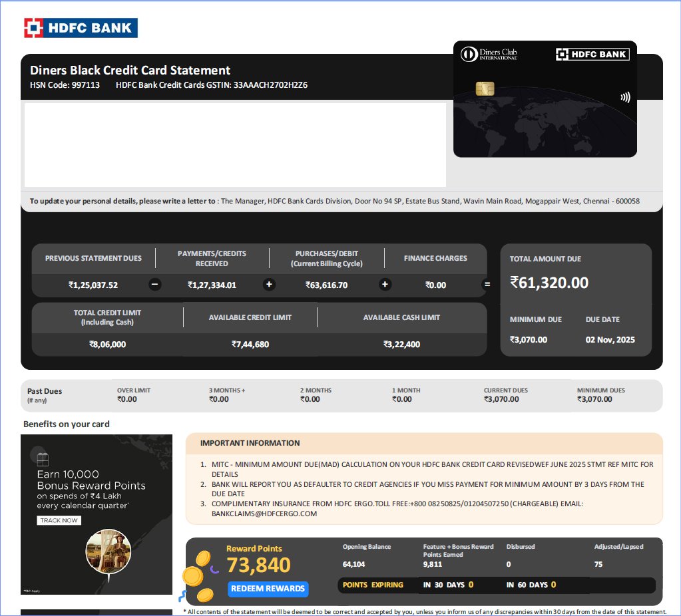The width and height of the screenshot is (681, 616).
Task: Click the minus icon after Previous Statement Dues
Action: [x=155, y=284]
